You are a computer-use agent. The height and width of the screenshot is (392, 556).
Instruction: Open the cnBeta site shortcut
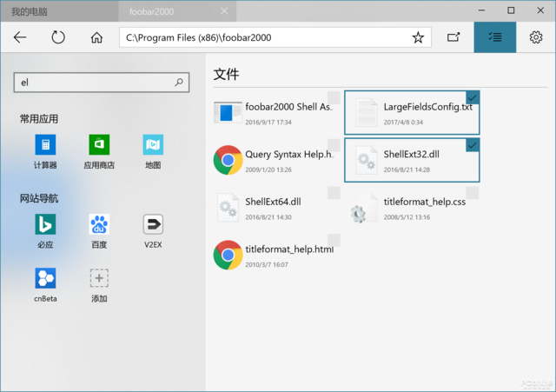[x=45, y=285]
